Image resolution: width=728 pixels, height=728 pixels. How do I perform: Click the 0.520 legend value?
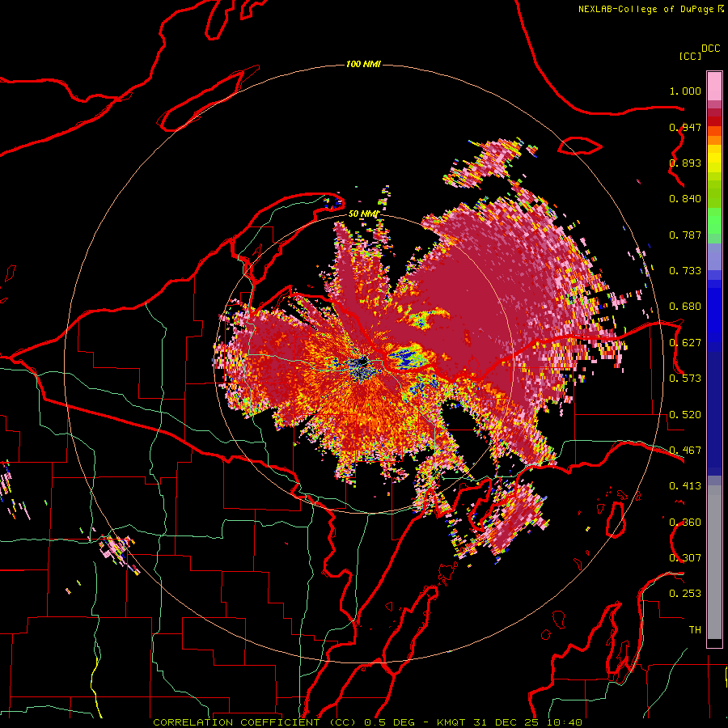point(685,415)
